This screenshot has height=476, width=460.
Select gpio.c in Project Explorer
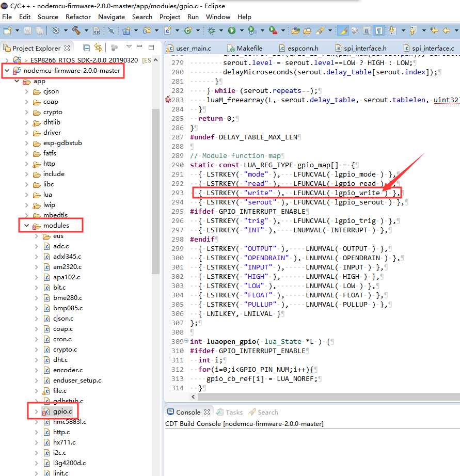pyautogui.click(x=62, y=411)
